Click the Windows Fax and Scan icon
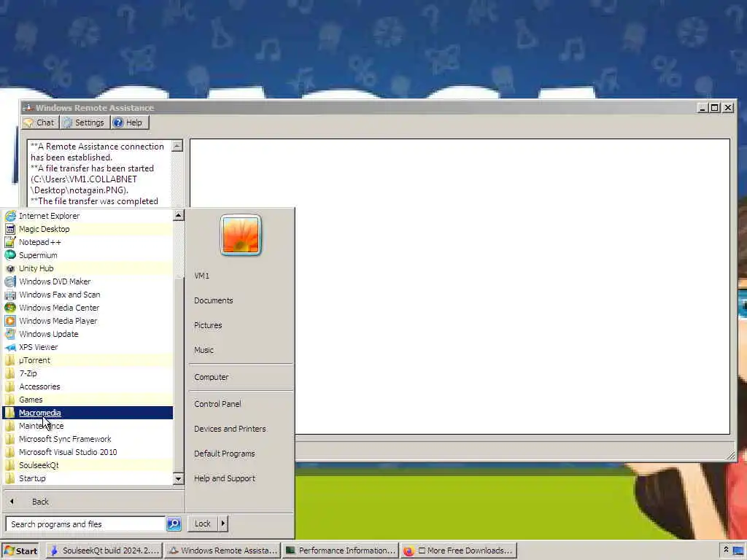 (x=10, y=295)
